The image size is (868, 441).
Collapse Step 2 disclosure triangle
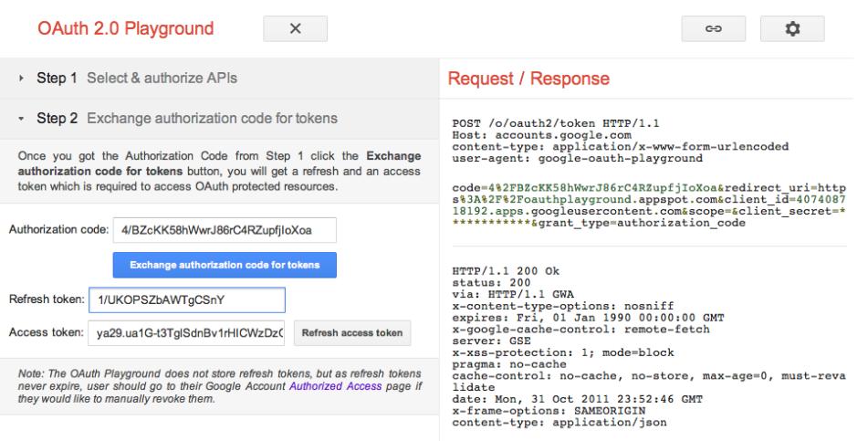click(21, 119)
